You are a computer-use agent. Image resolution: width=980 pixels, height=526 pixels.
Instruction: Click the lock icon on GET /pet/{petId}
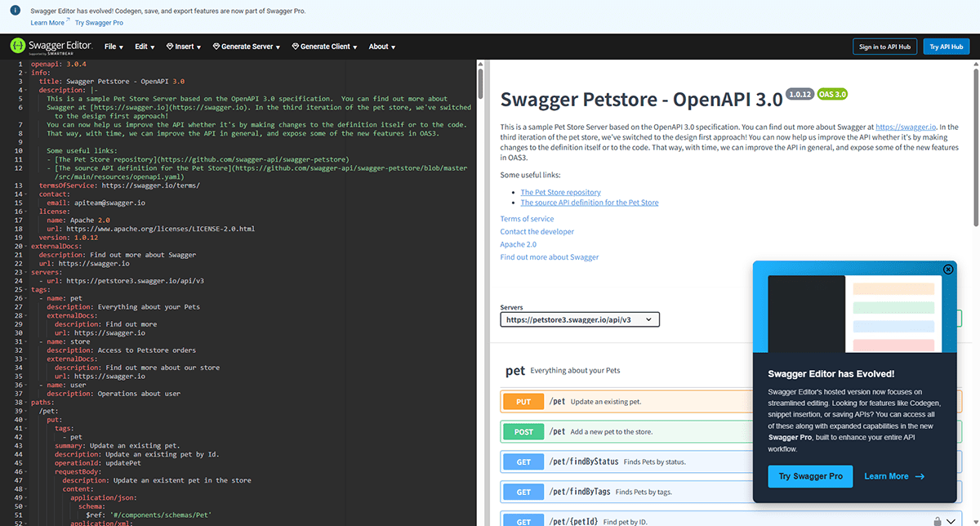pyautogui.click(x=936, y=520)
